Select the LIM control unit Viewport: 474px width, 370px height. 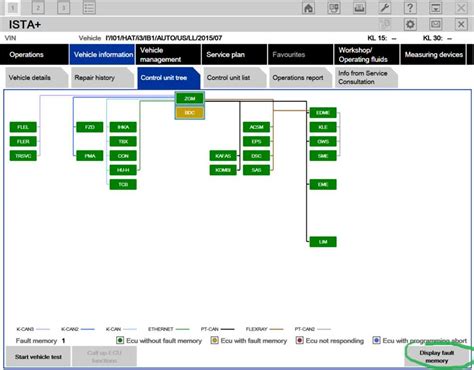point(323,242)
